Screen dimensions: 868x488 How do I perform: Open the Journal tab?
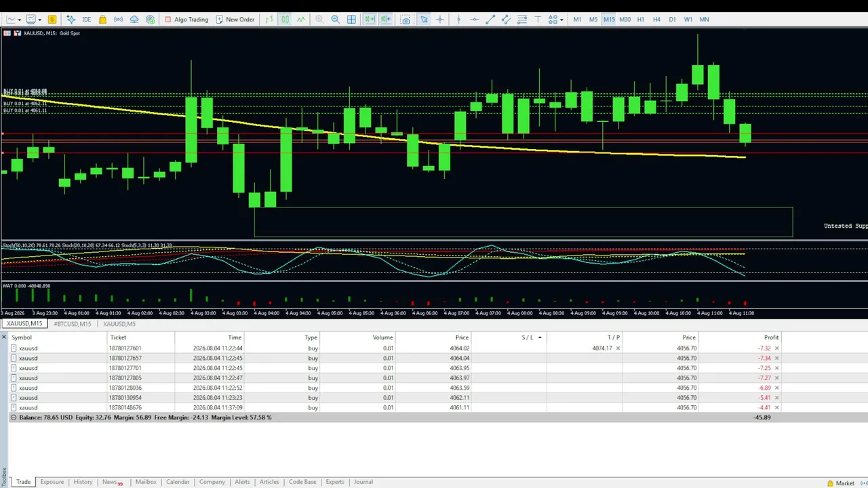[x=363, y=482]
